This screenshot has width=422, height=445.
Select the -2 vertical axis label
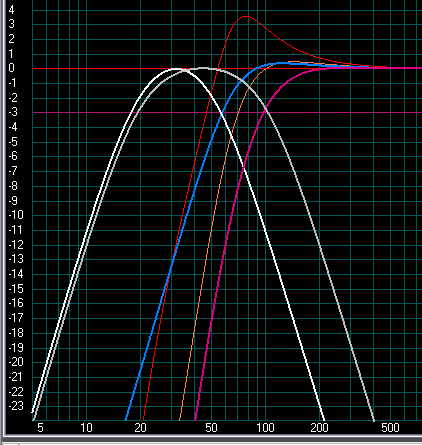(x=13, y=98)
